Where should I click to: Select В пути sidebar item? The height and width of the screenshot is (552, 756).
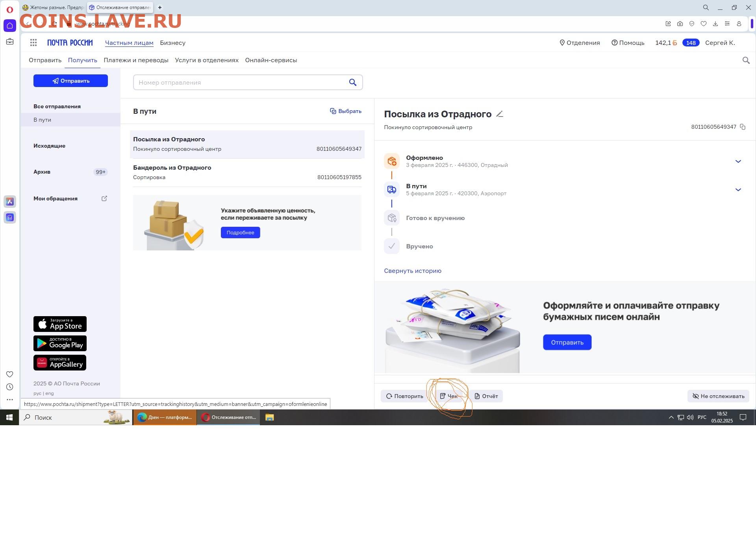[70, 120]
